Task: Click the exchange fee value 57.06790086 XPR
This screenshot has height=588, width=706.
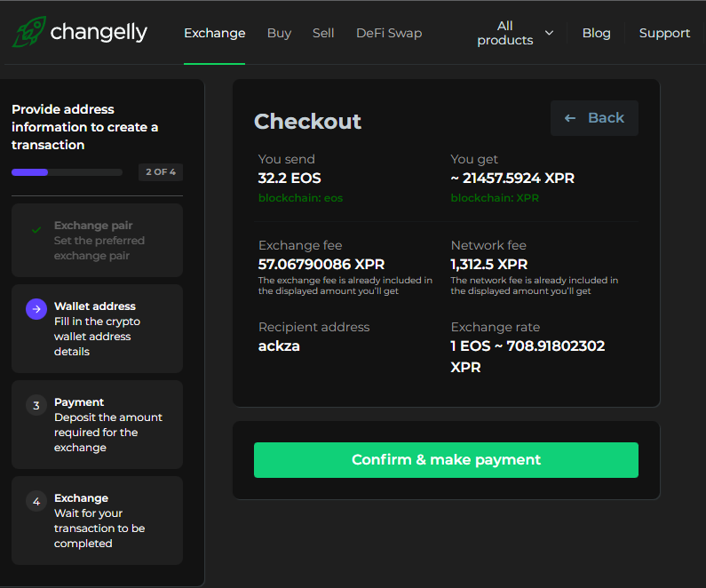Action: click(x=321, y=264)
